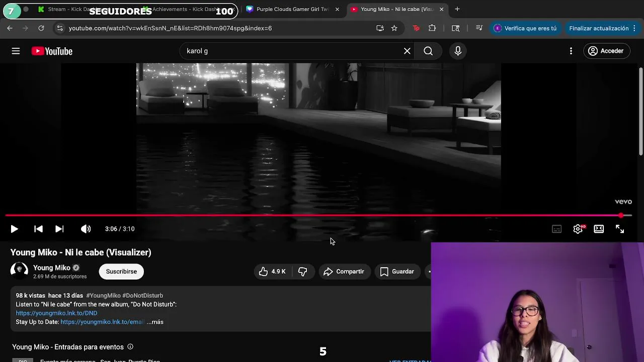This screenshot has height=362, width=644.
Task: Open player settings gear
Action: [x=578, y=229]
